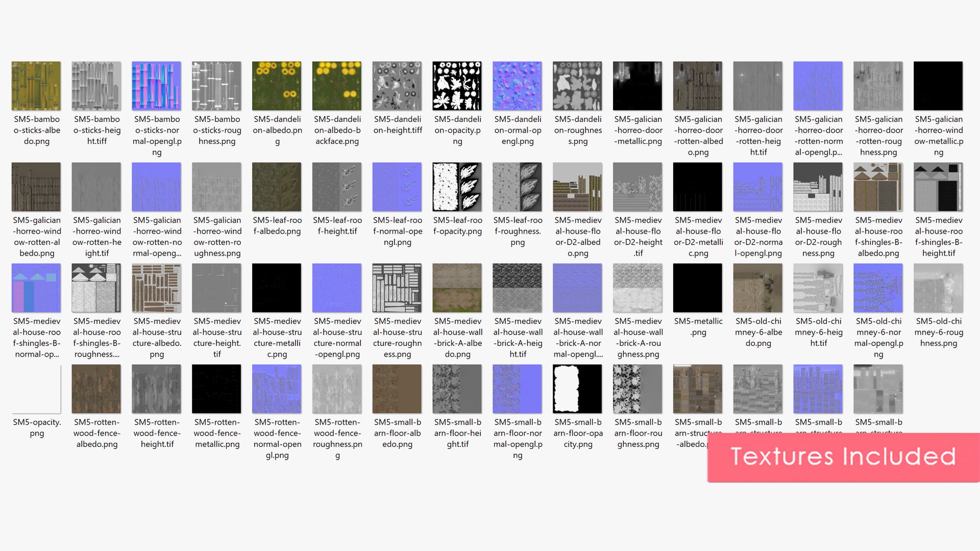Select the SM5-metallic.png black thumbnail
The height and width of the screenshot is (551, 980).
(698, 288)
